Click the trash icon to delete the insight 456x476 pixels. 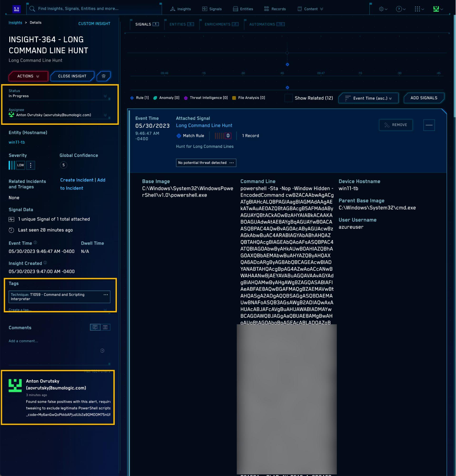[104, 76]
